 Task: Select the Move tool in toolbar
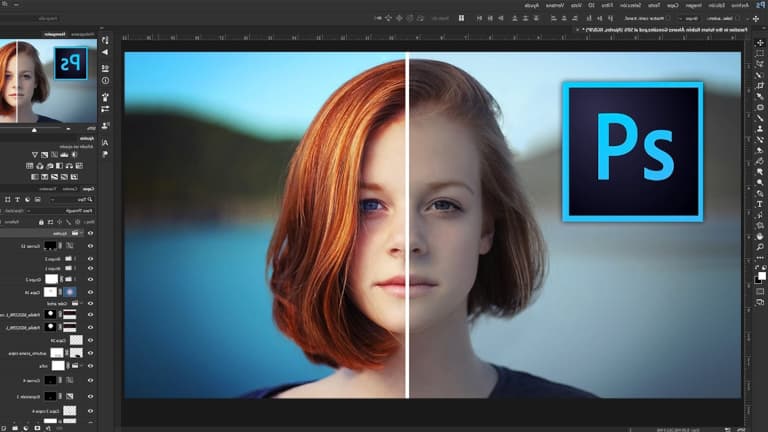760,43
